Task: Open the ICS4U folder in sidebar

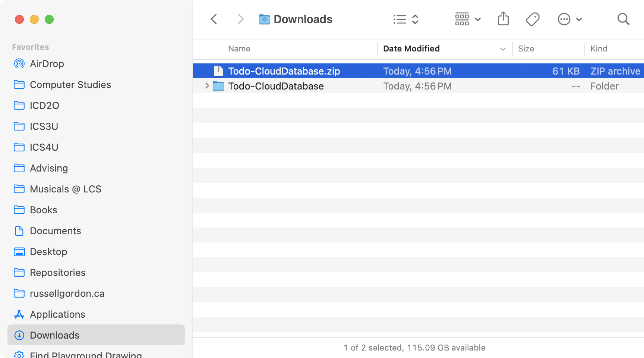Action: pyautogui.click(x=44, y=147)
